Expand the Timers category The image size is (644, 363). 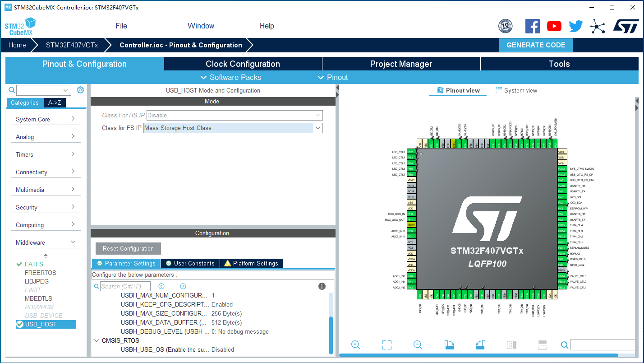(45, 154)
